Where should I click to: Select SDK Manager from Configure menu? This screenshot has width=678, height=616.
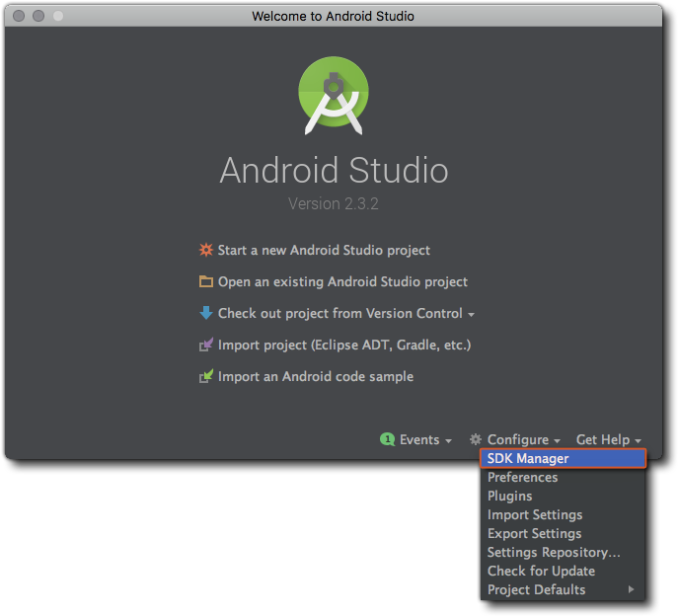[528, 458]
